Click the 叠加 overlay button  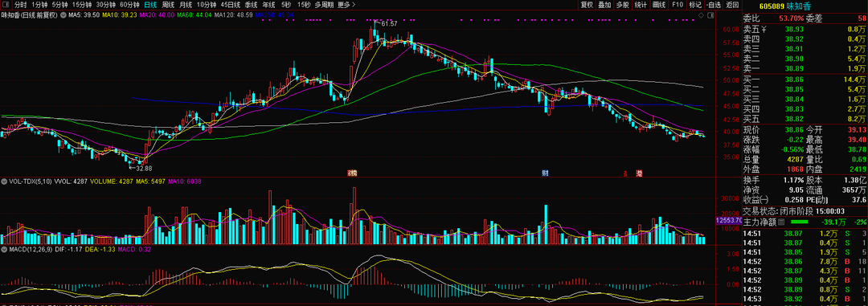point(605,5)
